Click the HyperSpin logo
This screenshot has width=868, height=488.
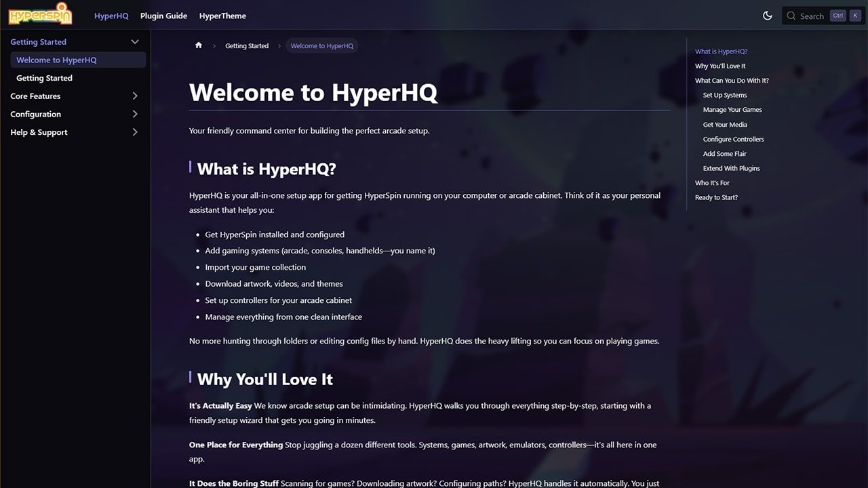[41, 15]
